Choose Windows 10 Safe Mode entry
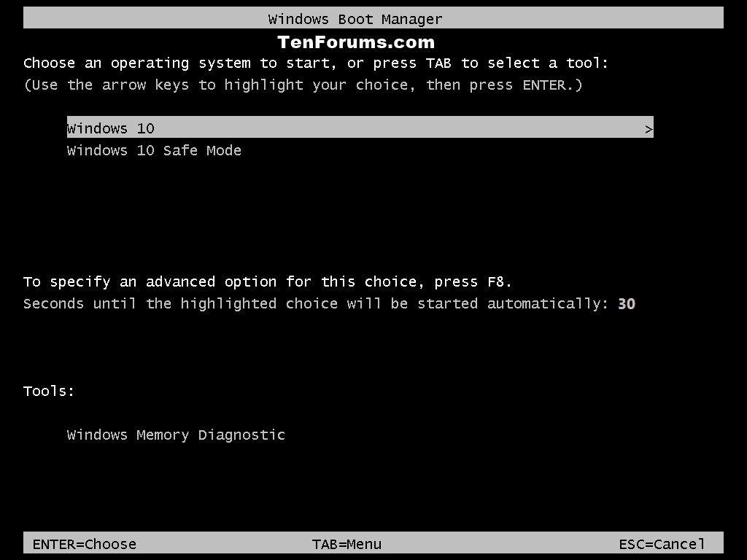 [x=154, y=150]
